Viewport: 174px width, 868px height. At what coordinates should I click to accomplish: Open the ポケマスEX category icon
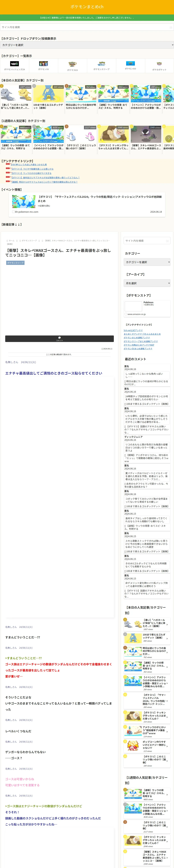(72, 64)
